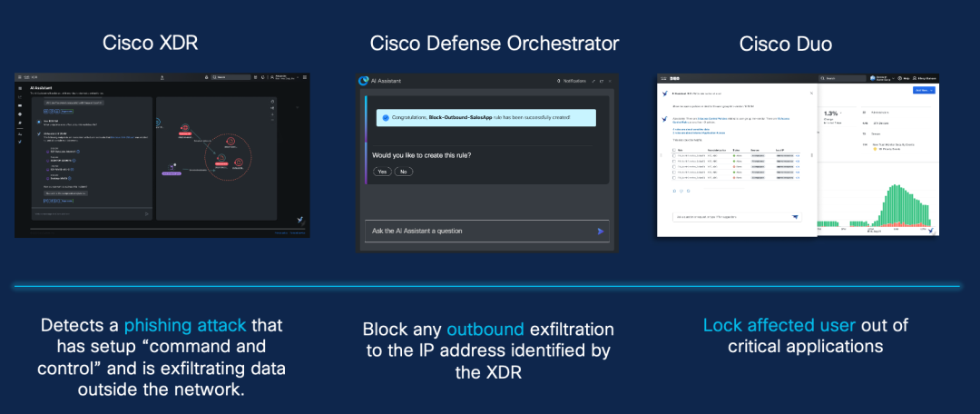Click the '4 rules are about sensitive data' link

coord(691,129)
